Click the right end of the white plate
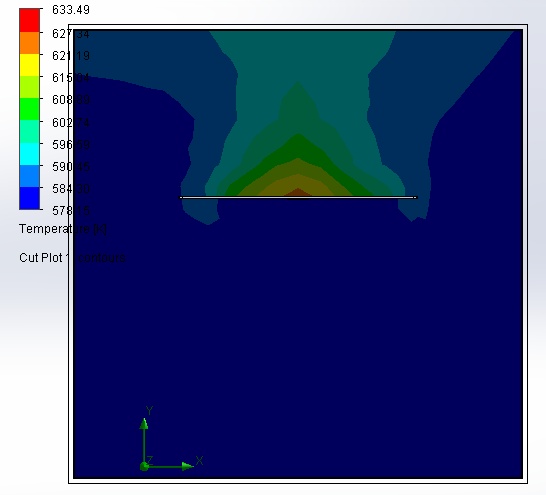The image size is (546, 495). click(x=415, y=197)
